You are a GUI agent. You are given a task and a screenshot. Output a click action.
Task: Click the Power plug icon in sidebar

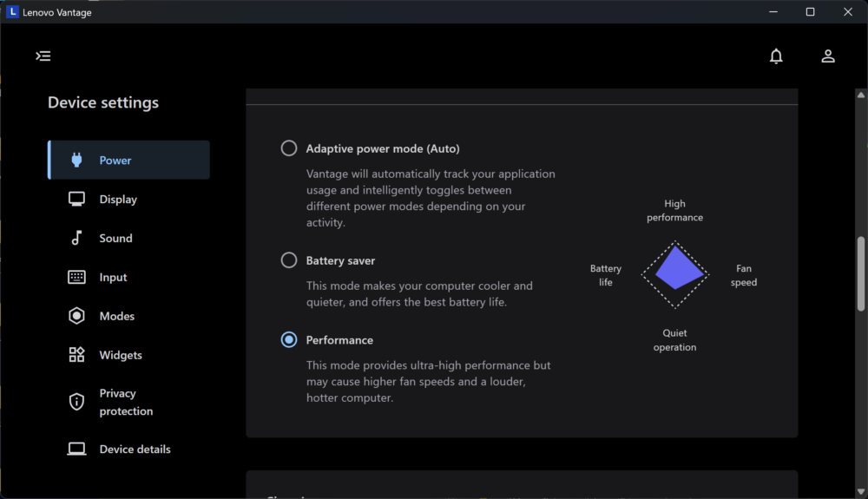[x=76, y=160]
